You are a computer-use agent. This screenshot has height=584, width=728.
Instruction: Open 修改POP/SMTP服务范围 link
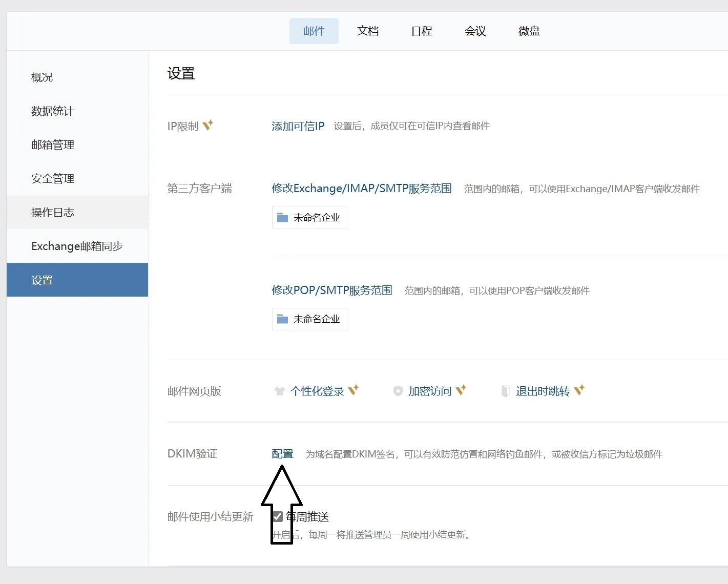click(x=332, y=290)
